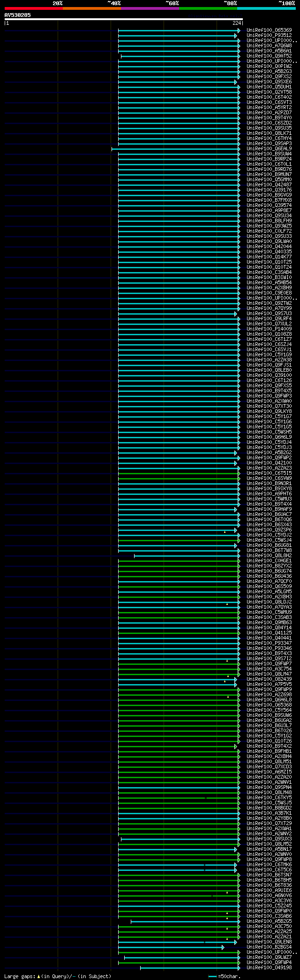Click the UniRef100_B9N3R1 label
The image size is (300, 980).
(269, 484)
